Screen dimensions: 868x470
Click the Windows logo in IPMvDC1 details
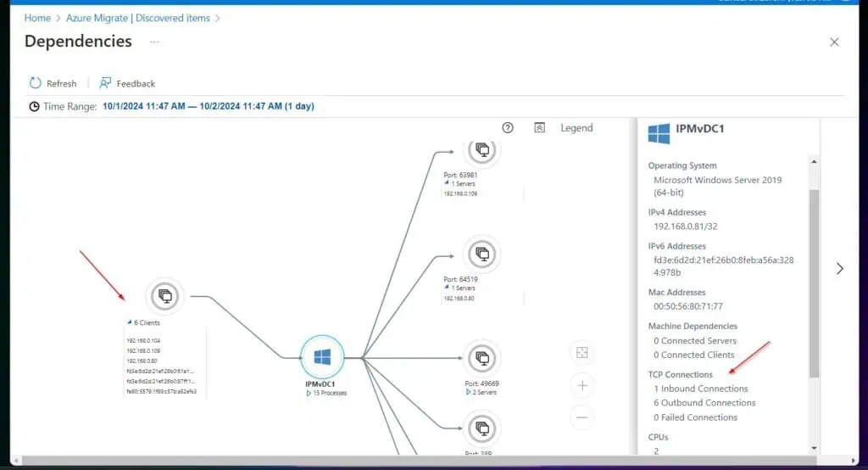point(659,133)
